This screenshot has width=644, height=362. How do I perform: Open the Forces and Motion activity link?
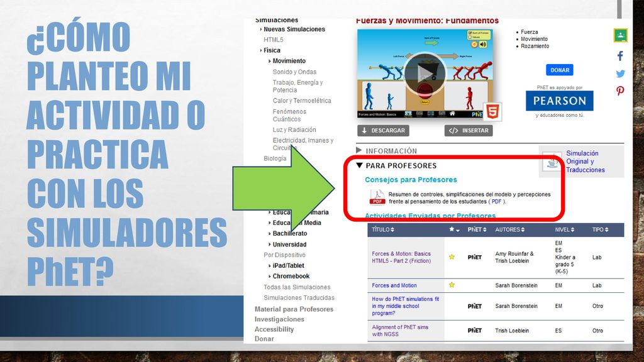(394, 285)
